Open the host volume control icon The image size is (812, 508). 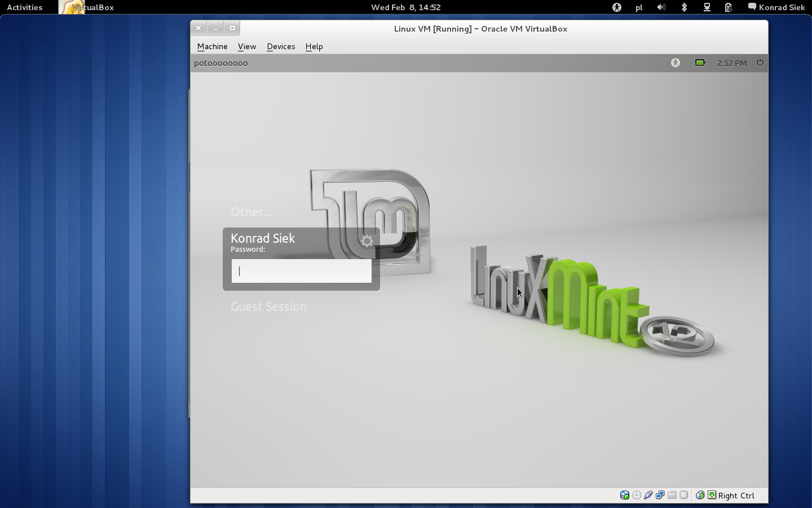click(661, 7)
